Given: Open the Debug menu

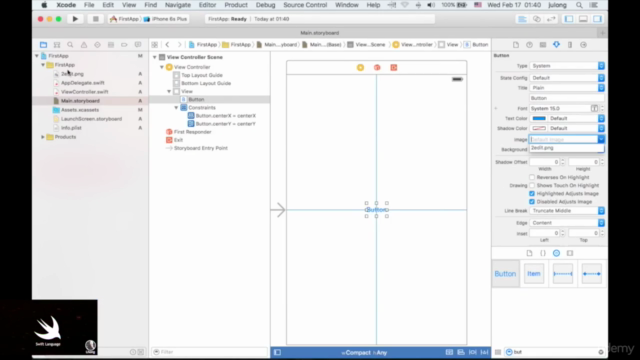Looking at the screenshot, I should 265,5.
